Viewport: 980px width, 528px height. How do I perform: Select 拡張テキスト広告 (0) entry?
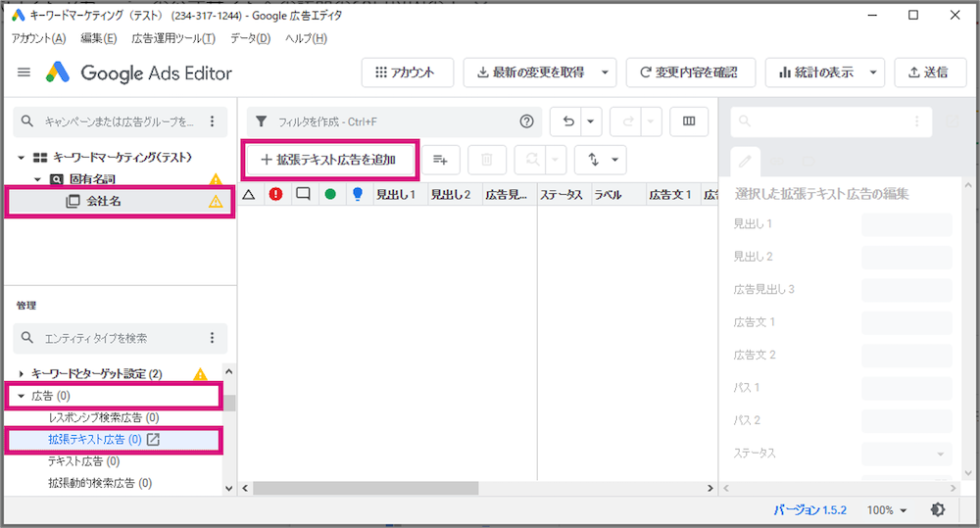click(95, 439)
